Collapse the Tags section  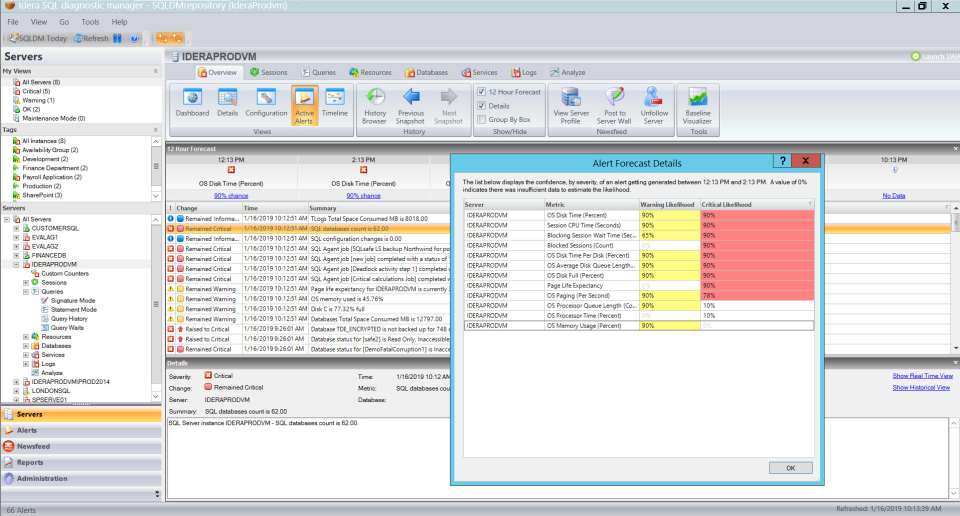[x=156, y=130]
